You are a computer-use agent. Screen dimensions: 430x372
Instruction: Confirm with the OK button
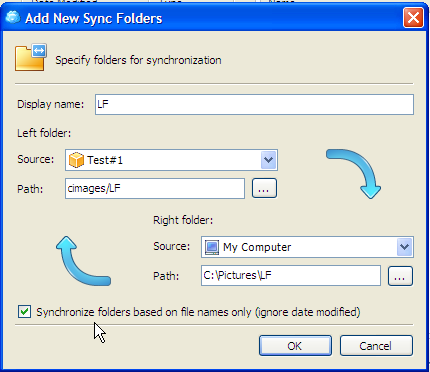tap(295, 346)
